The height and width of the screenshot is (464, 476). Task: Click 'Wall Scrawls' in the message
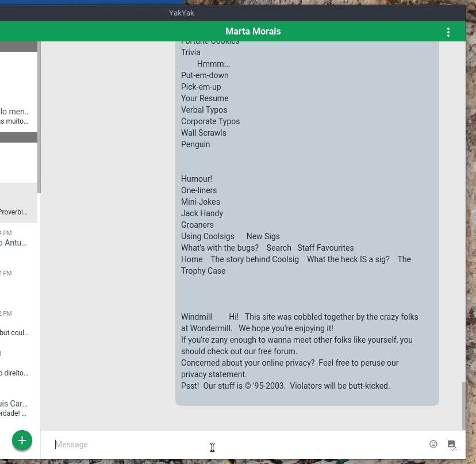coord(204,133)
